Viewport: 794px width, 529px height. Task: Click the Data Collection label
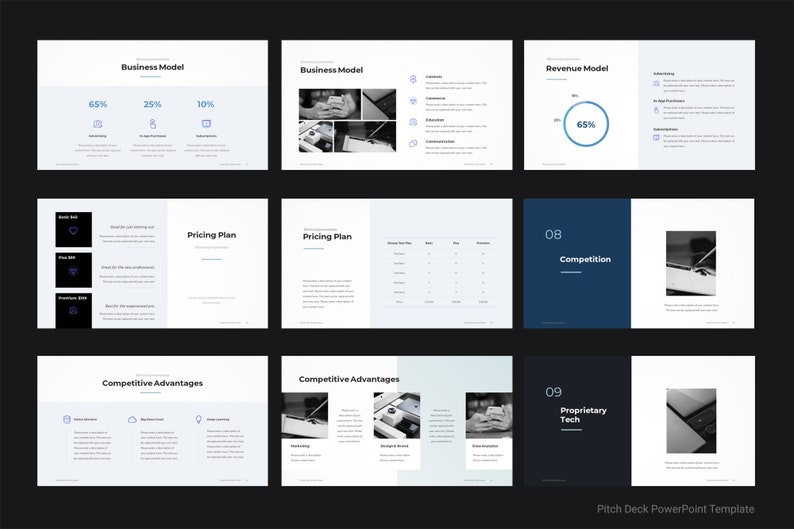tap(86, 420)
